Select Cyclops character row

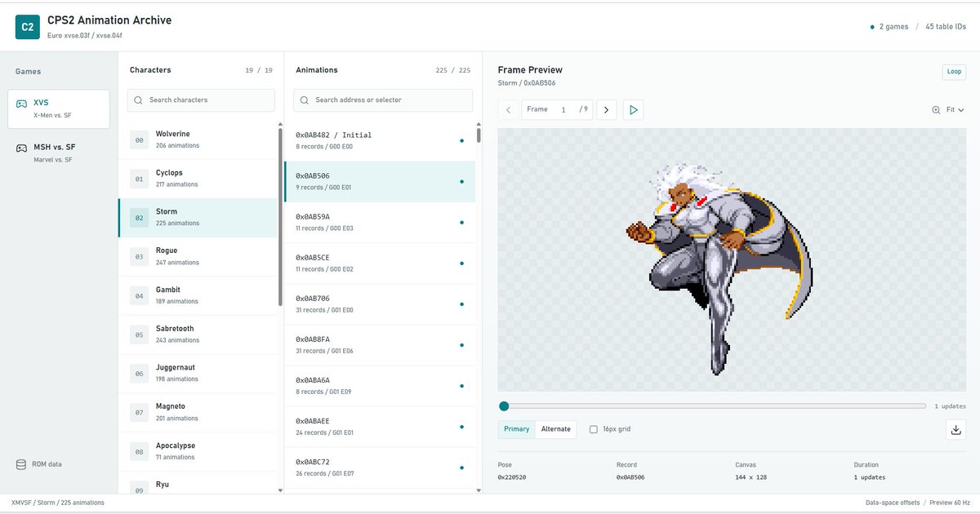click(199, 179)
